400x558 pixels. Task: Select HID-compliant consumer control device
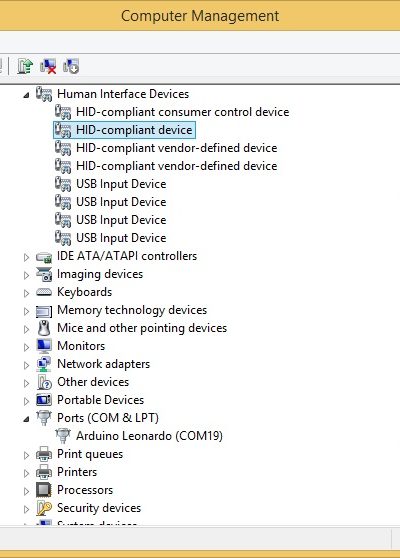(x=183, y=112)
